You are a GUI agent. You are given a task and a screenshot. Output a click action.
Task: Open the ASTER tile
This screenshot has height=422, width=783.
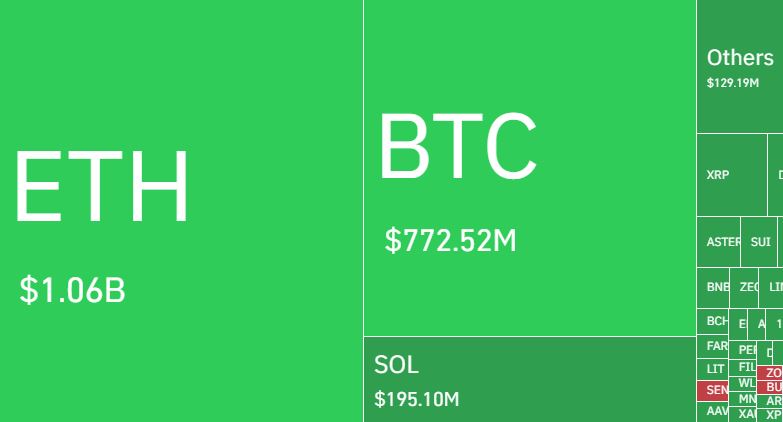pos(718,242)
